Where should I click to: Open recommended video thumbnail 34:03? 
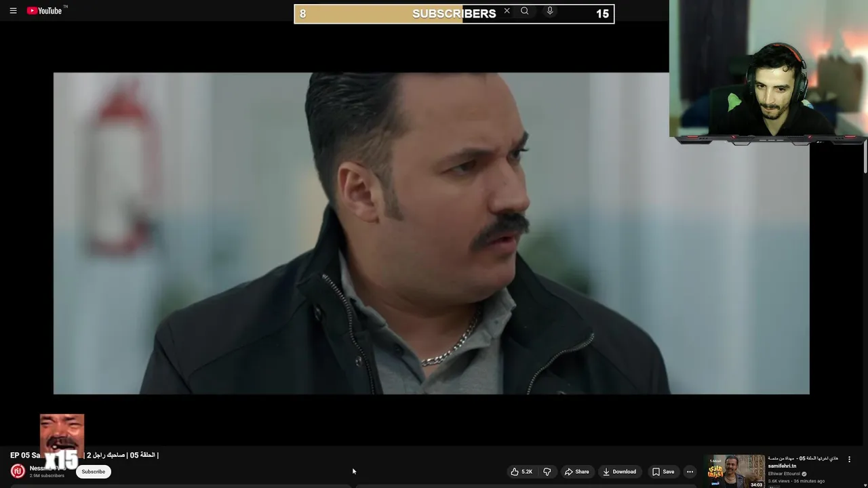(735, 471)
